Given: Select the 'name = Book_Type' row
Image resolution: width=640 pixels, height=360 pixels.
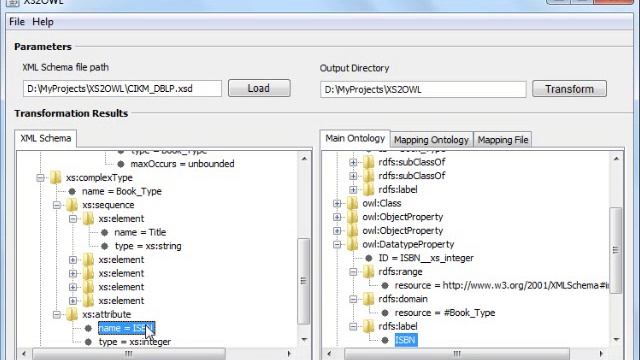Looking at the screenshot, I should coord(122,191).
